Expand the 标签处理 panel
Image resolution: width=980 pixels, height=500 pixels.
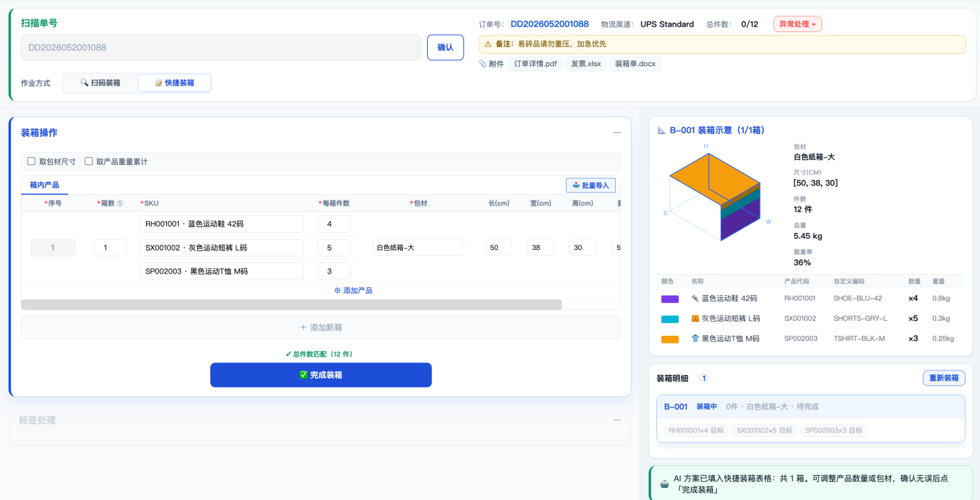click(617, 420)
